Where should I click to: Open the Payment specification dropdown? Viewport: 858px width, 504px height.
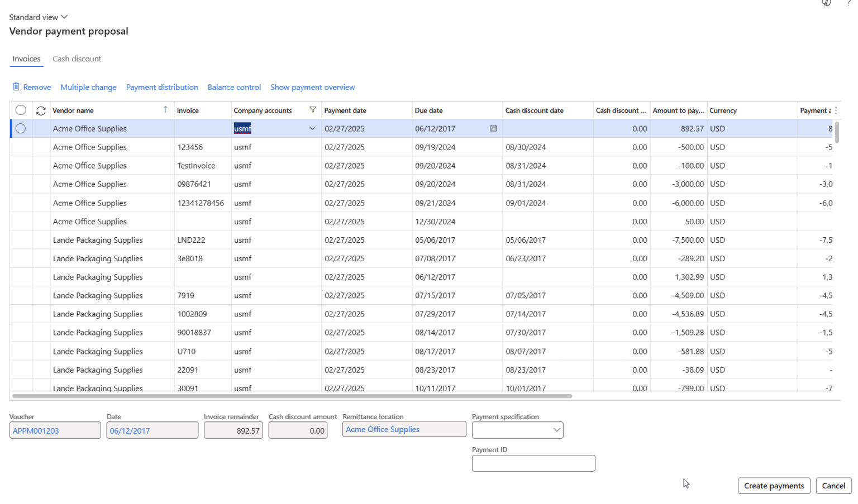556,430
